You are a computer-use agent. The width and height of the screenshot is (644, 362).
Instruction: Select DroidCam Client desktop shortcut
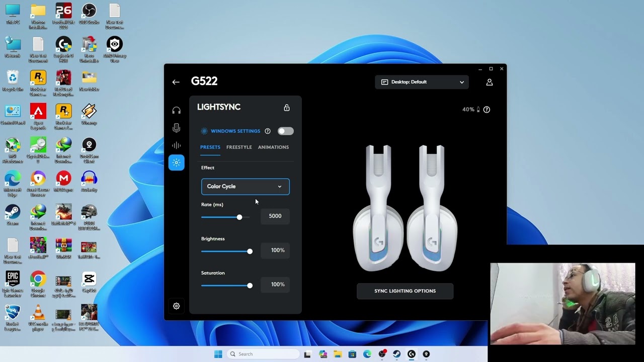pos(89,150)
